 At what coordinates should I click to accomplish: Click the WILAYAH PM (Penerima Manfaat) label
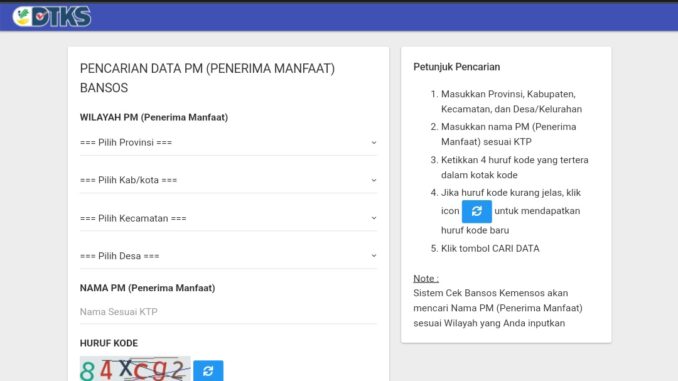154,118
